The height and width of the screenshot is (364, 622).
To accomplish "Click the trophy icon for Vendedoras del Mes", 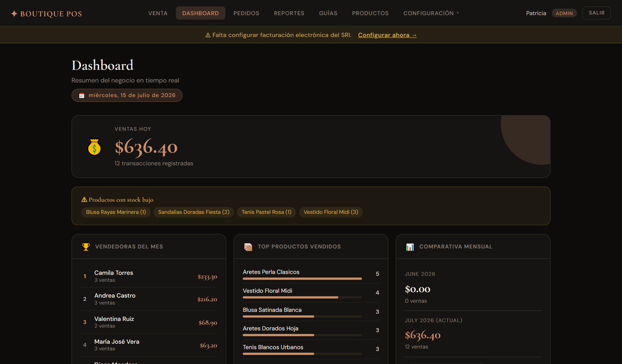I will [x=86, y=247].
